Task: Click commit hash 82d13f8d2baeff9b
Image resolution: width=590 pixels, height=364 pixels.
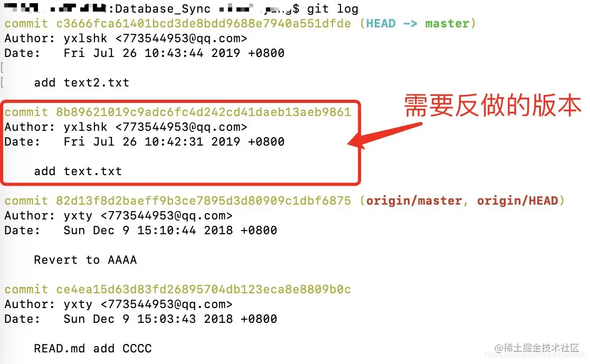Action: coord(203,201)
